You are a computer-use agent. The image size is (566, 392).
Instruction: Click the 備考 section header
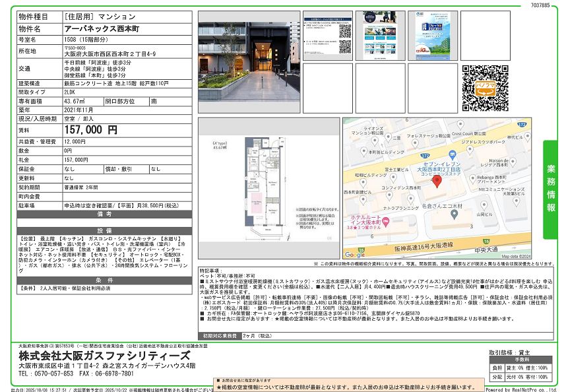click(x=104, y=214)
